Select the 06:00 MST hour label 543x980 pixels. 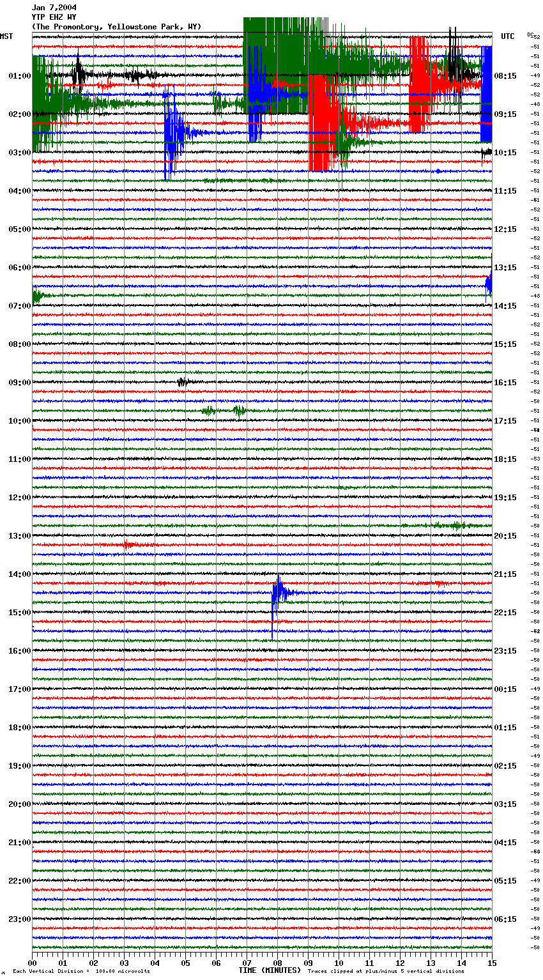click(x=20, y=268)
